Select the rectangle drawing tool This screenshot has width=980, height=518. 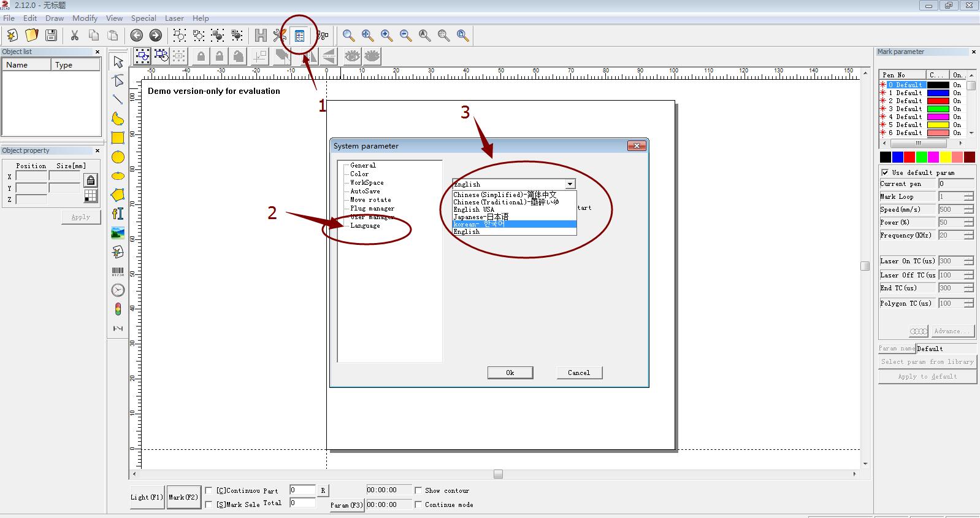coord(118,138)
